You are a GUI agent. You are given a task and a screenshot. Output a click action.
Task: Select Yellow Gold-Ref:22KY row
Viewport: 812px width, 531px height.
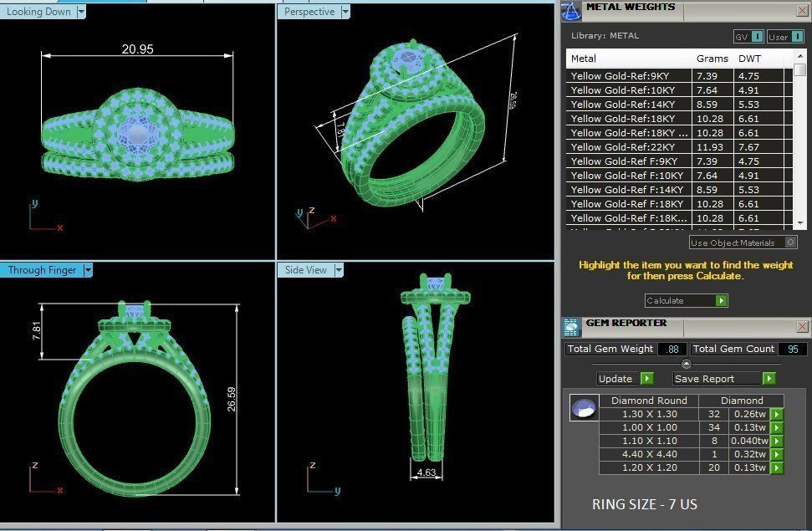[x=679, y=147]
